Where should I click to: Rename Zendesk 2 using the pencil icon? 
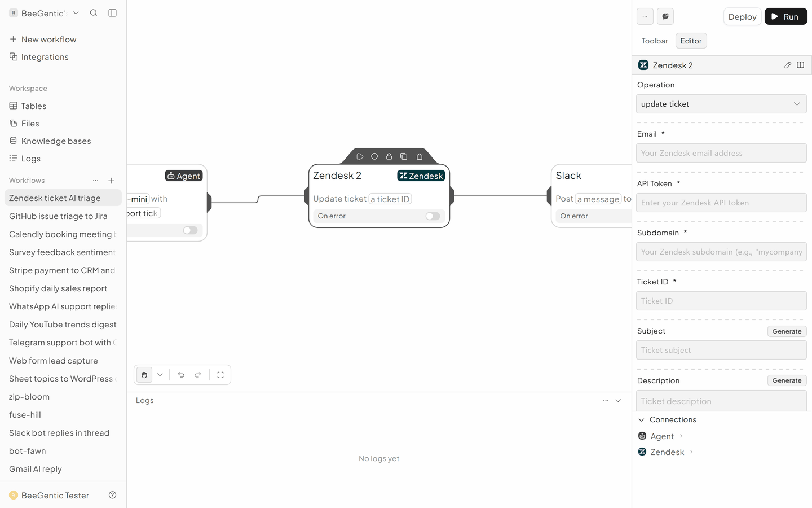click(x=788, y=65)
